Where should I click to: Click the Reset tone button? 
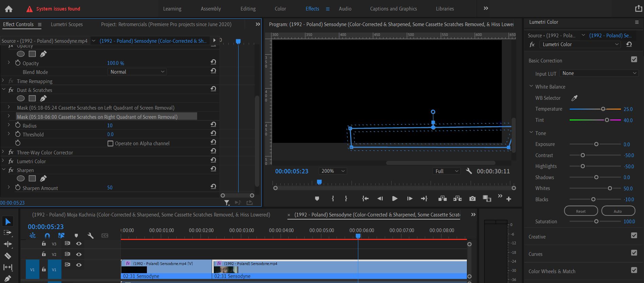tap(581, 211)
